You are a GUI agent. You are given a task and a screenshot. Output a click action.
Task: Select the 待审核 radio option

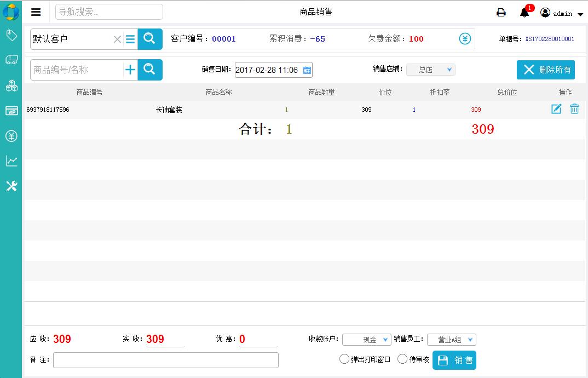(x=402, y=359)
